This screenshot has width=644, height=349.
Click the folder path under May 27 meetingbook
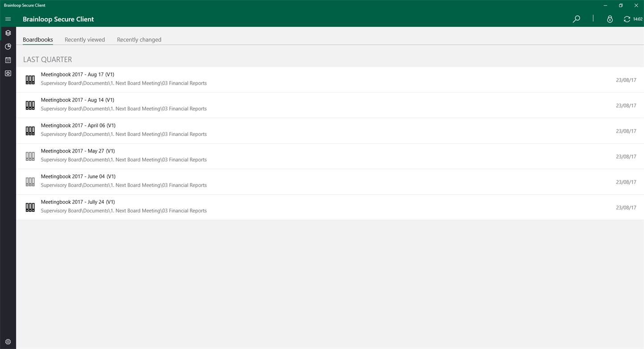coord(124,160)
